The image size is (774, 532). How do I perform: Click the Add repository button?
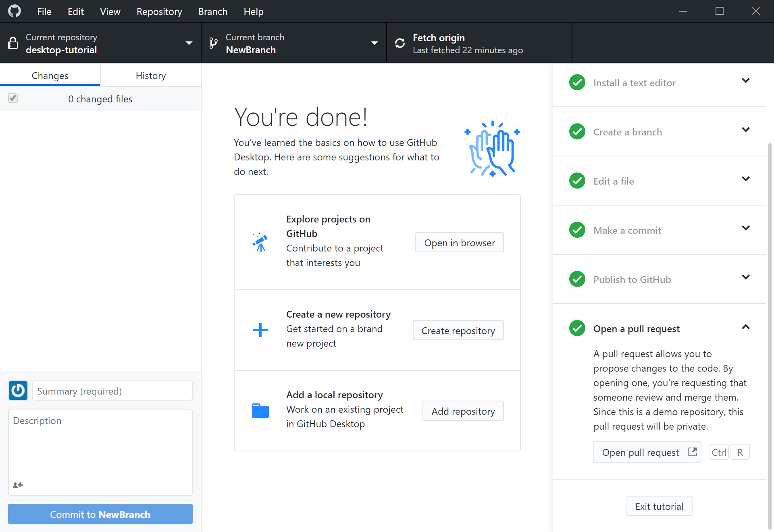tap(463, 411)
